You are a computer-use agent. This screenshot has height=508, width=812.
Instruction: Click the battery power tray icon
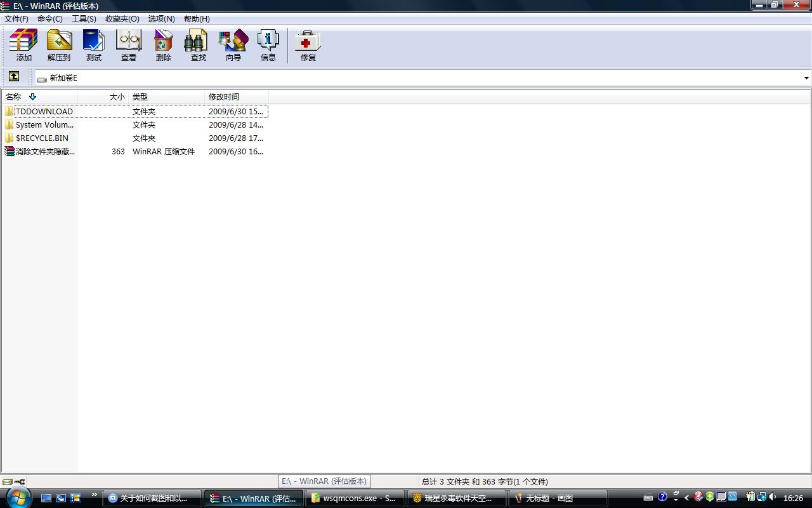coord(750,497)
